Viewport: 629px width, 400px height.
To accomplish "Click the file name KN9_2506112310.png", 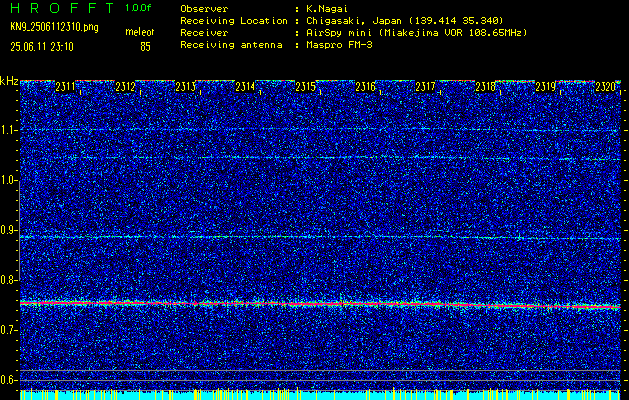I will (x=54, y=27).
